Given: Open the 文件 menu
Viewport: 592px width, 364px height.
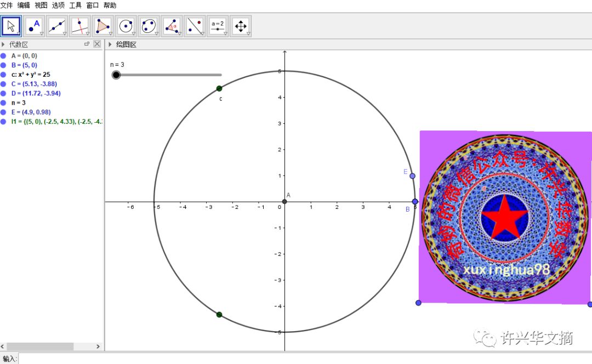Looking at the screenshot, I should [x=7, y=5].
